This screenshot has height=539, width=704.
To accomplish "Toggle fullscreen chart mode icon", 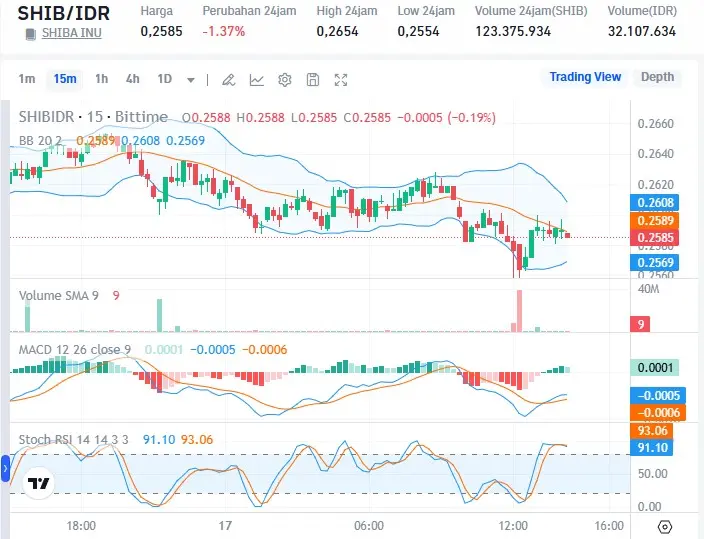I will pyautogui.click(x=341, y=80).
